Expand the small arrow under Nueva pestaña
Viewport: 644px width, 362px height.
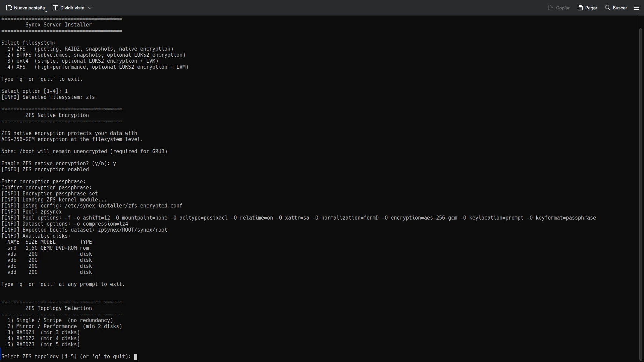pos(46,12)
